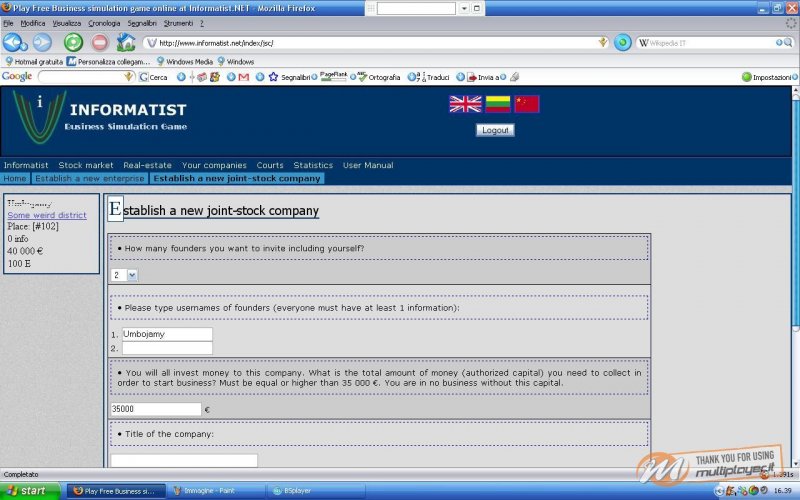This screenshot has height=500, width=800.
Task: Select Establish a new joint-stock company tab
Action: (237, 179)
